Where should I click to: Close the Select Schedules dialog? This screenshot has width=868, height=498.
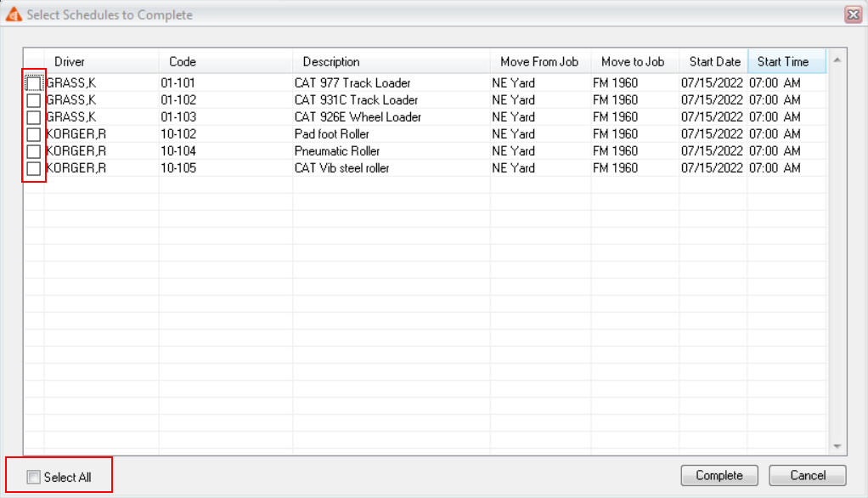(853, 14)
